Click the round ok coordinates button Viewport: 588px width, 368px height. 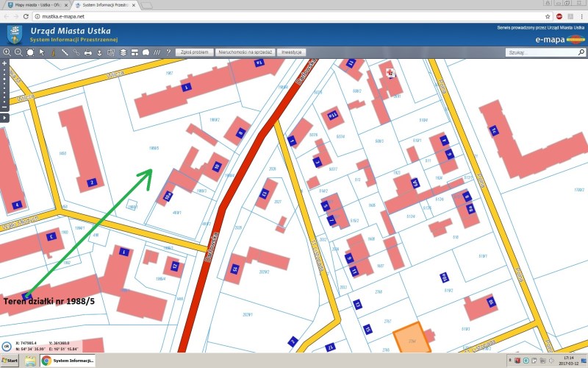click(7, 346)
